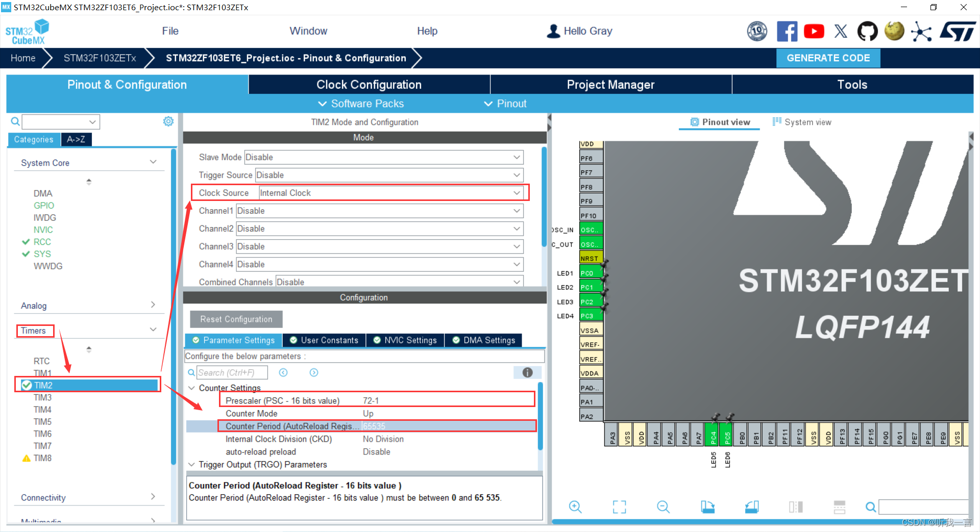
Task: Click the globe wiki icon
Action: point(894,31)
